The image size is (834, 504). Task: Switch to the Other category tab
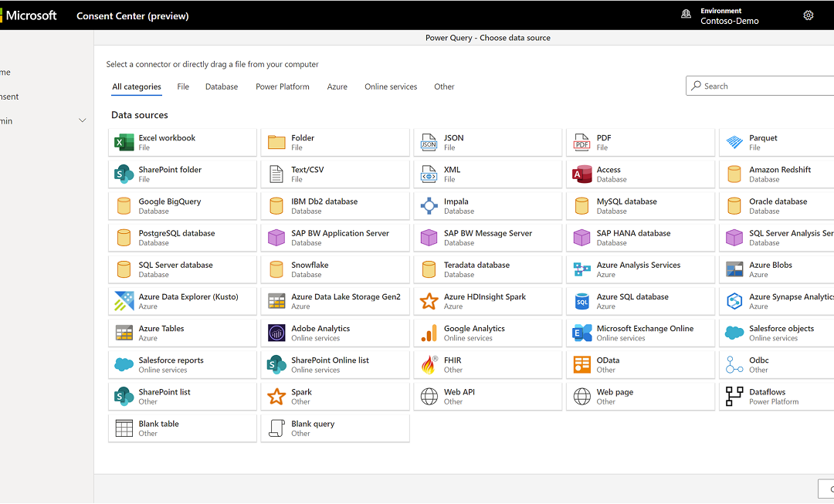coord(444,86)
